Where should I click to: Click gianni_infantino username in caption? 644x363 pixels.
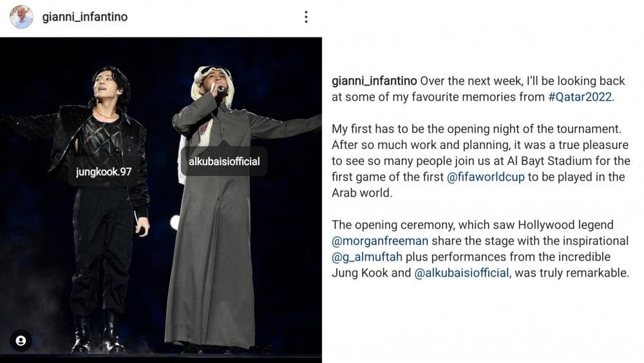click(374, 81)
